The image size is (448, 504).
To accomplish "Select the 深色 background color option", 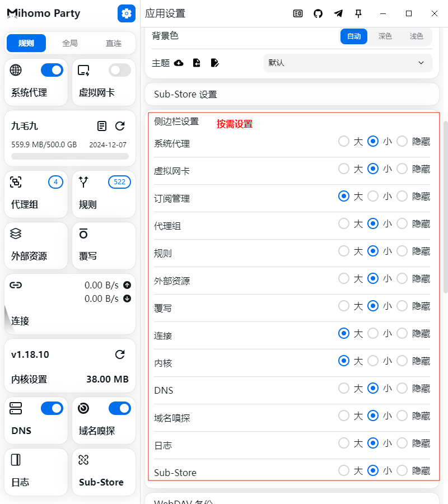I will (x=385, y=36).
